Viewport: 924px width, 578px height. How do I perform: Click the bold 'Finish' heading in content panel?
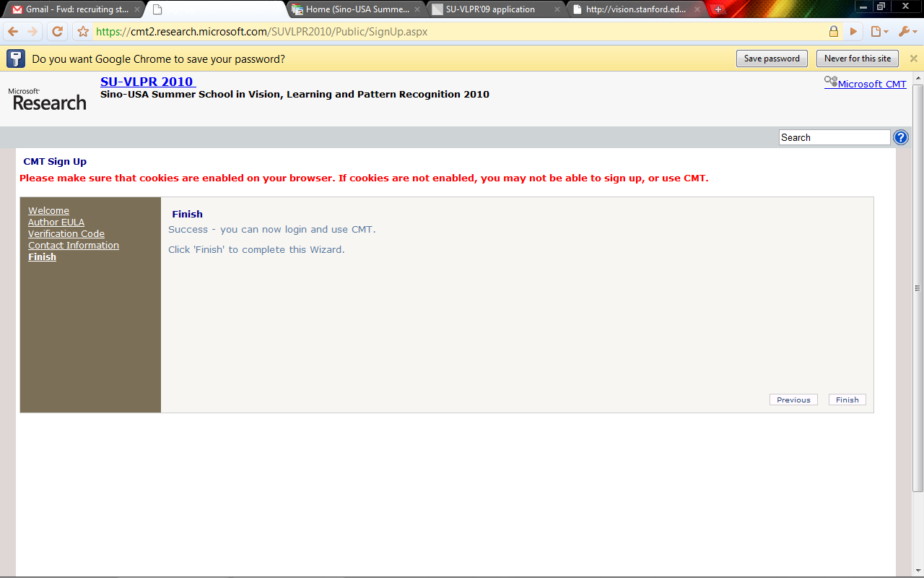pyautogui.click(x=188, y=215)
